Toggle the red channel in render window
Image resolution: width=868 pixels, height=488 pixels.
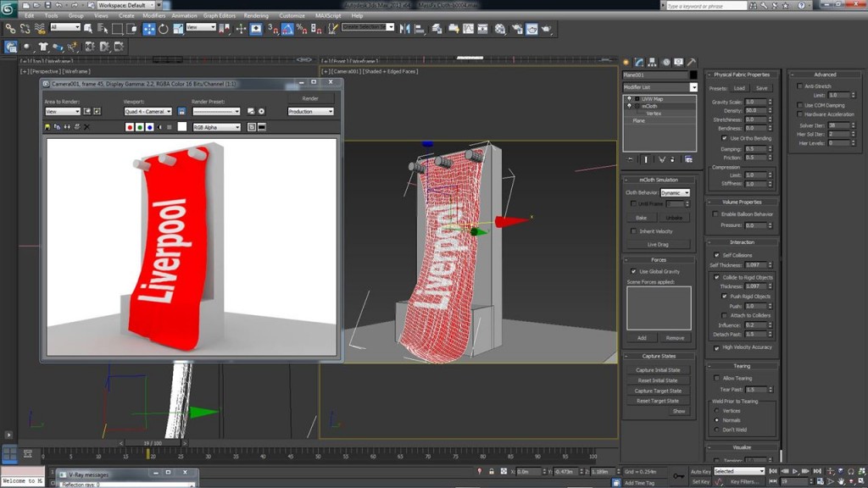point(130,127)
